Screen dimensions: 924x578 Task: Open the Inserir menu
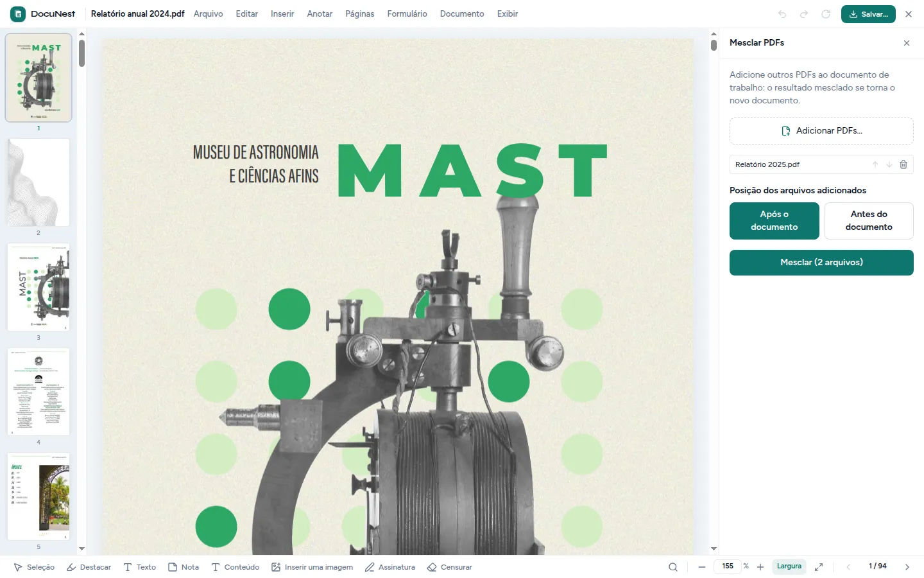[x=282, y=14]
